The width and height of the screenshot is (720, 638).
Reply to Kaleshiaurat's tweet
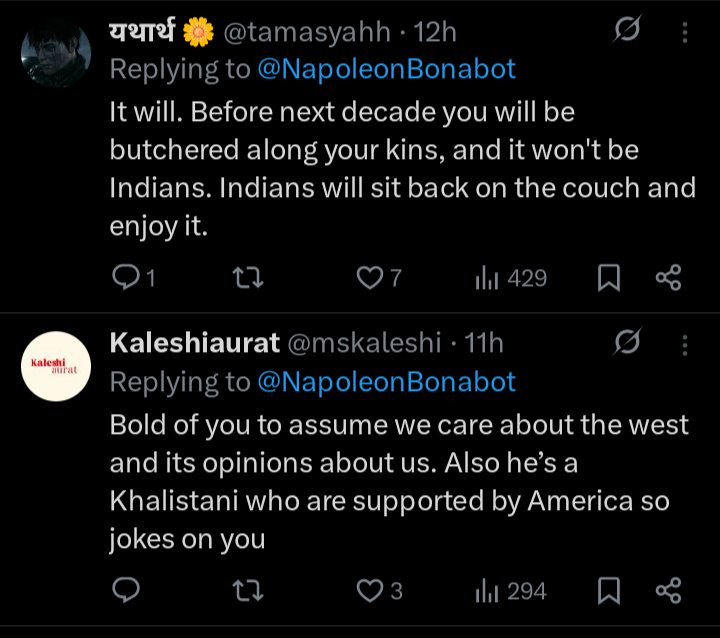coord(125,591)
